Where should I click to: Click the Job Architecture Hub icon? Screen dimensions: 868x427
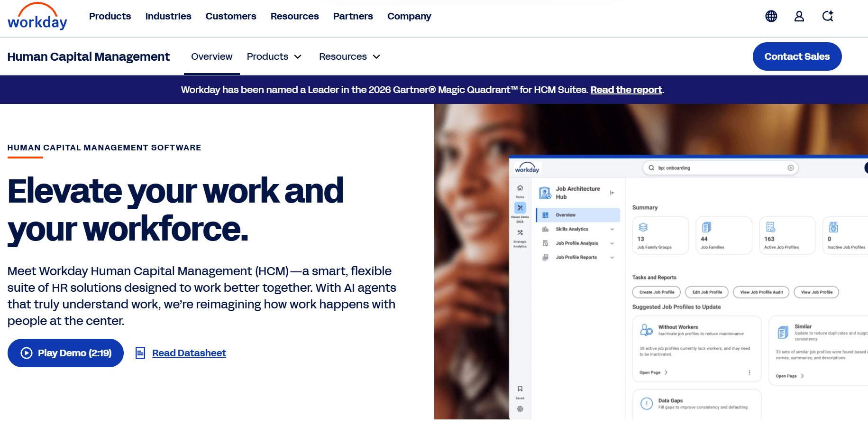(545, 193)
